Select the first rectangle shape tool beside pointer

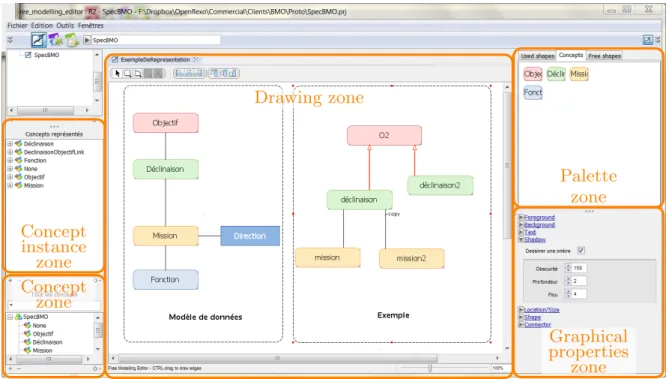tap(128, 73)
